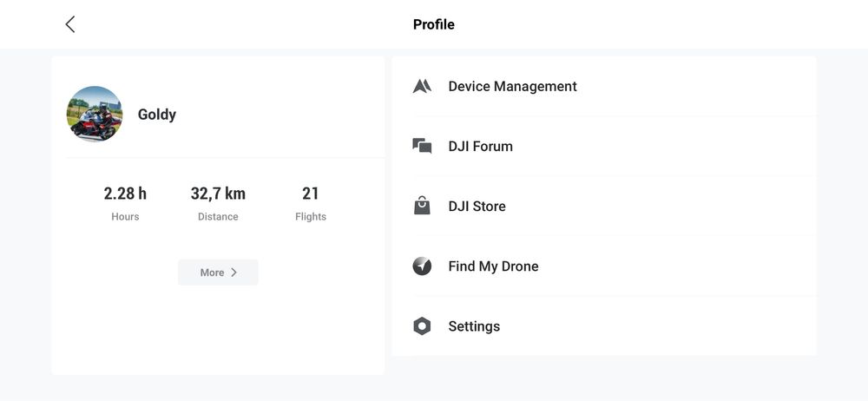Tap the DJI Forum chat bubbles icon
Image resolution: width=868 pixels, height=401 pixels.
pyautogui.click(x=422, y=146)
